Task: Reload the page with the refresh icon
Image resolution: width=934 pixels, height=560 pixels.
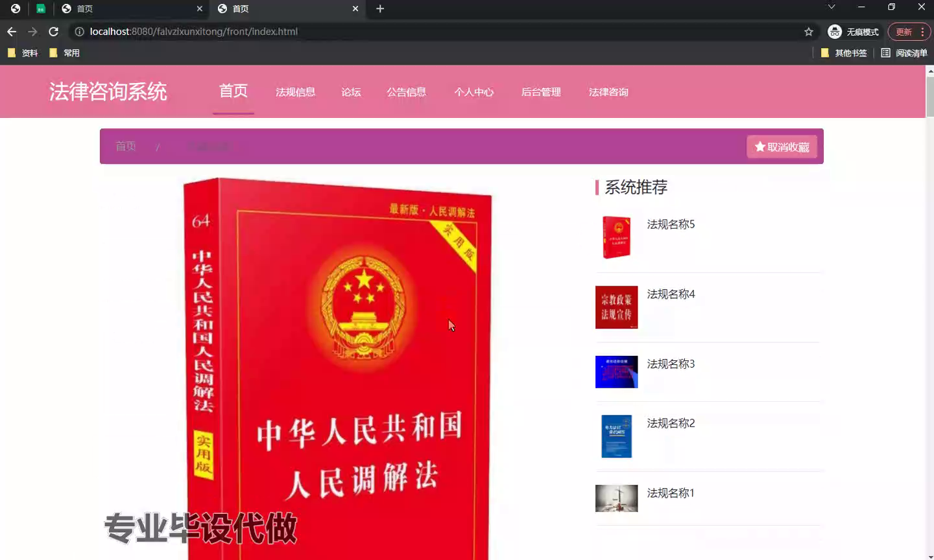Action: click(x=54, y=31)
